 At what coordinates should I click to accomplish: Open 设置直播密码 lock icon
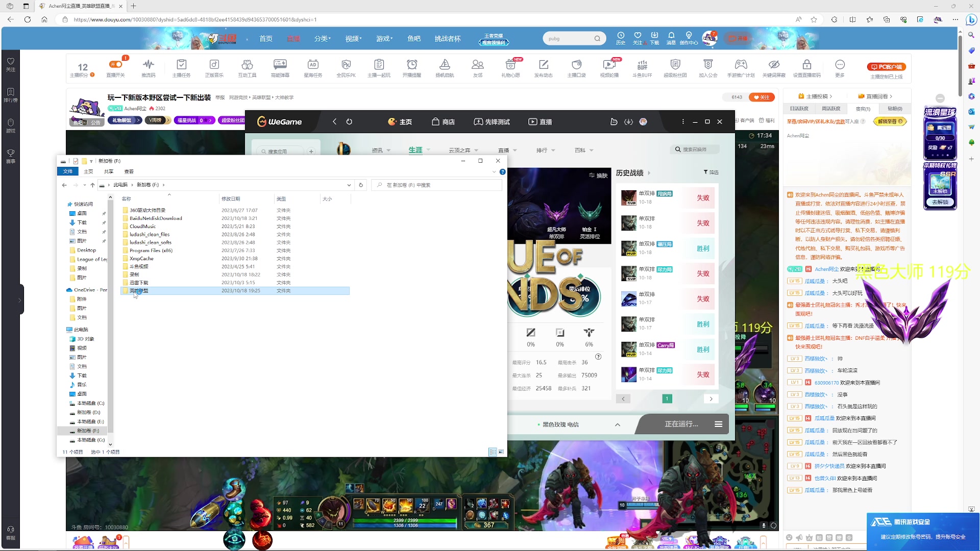tap(807, 64)
